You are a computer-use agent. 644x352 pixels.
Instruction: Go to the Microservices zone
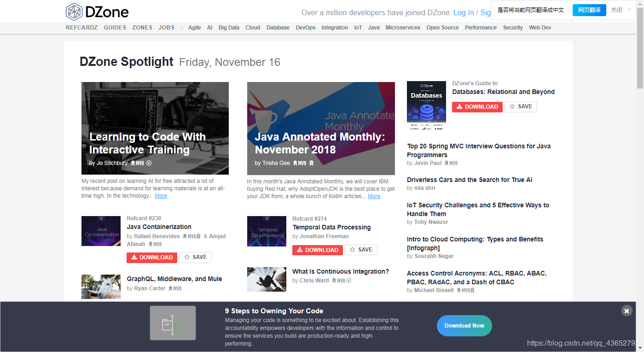point(403,28)
